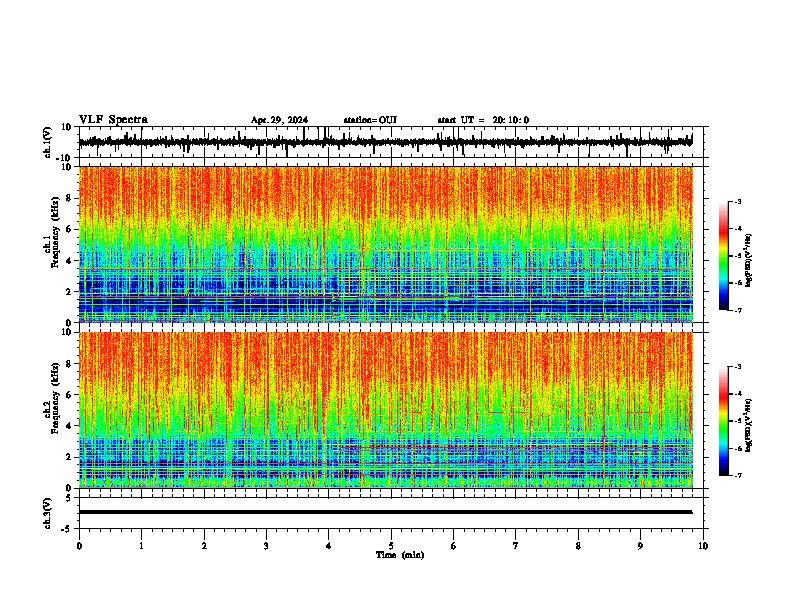Click the "ch.3(V)" axis label

[x=48, y=513]
